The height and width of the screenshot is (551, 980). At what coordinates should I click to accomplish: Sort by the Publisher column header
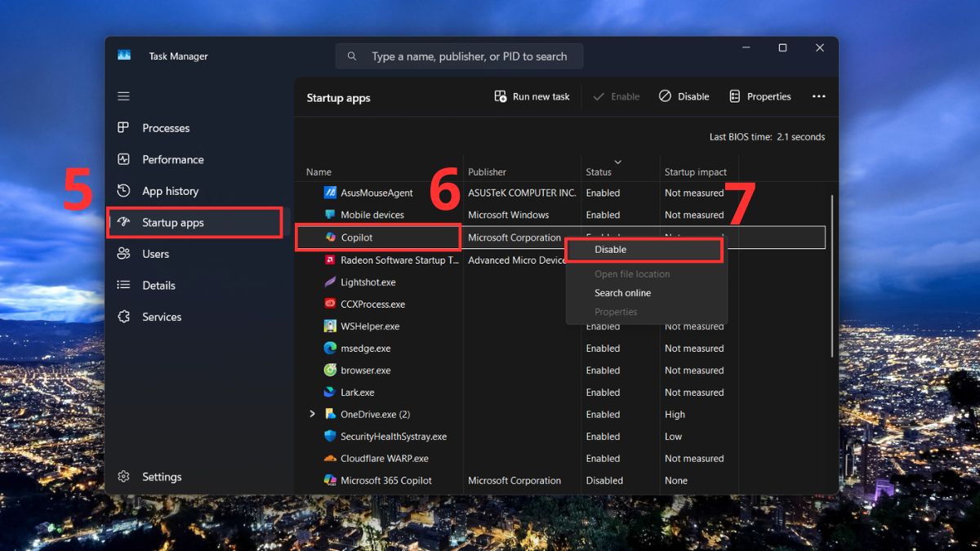pyautogui.click(x=487, y=172)
